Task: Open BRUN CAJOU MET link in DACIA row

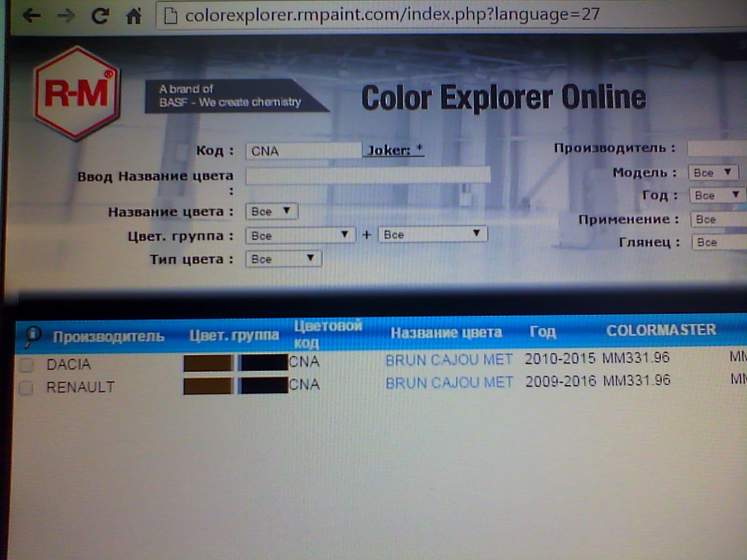Action: coord(449,360)
